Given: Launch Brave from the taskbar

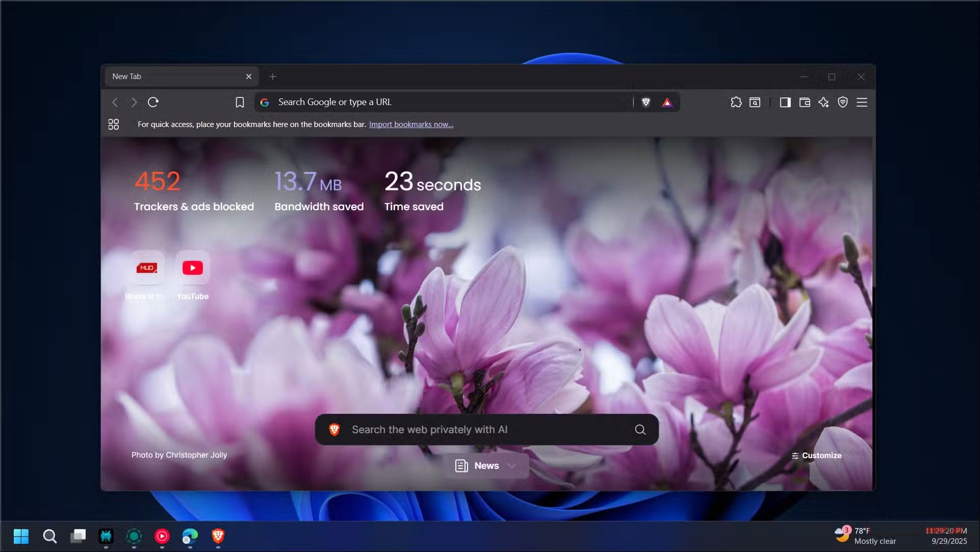Looking at the screenshot, I should [218, 536].
